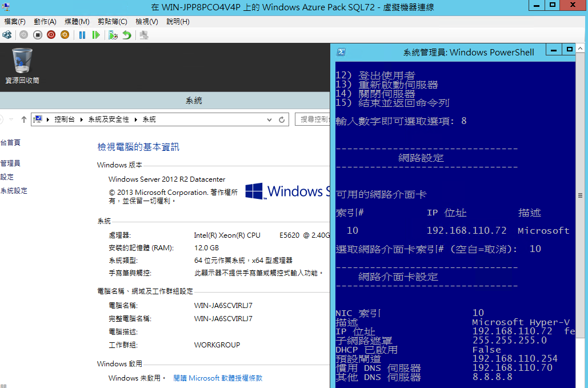
Task: Click the DHCP 已啟用 False value
Action: pyautogui.click(x=486, y=350)
